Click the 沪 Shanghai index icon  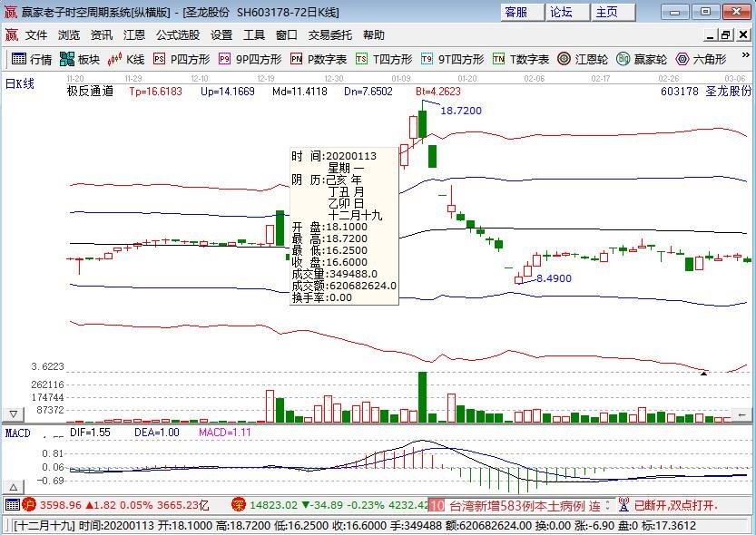pyautogui.click(x=29, y=505)
